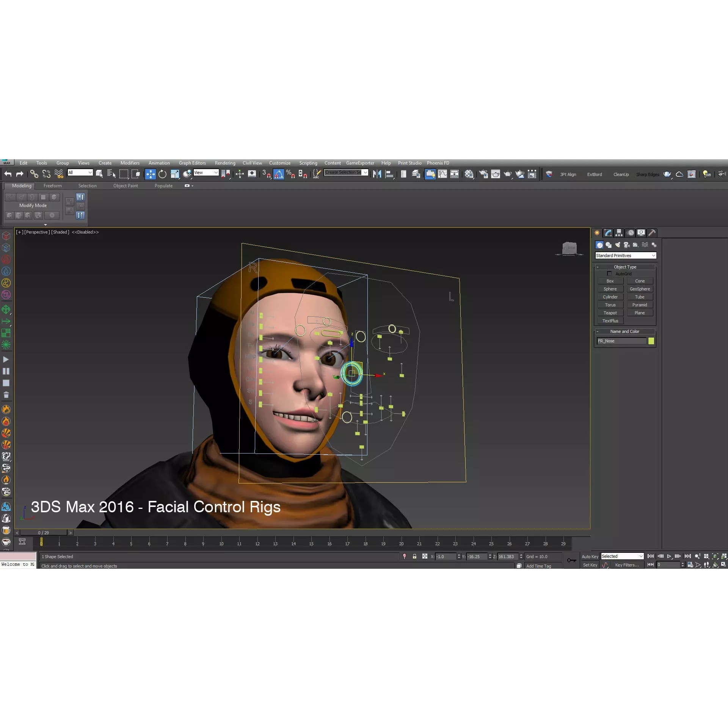Open the Material Editor

[469, 174]
